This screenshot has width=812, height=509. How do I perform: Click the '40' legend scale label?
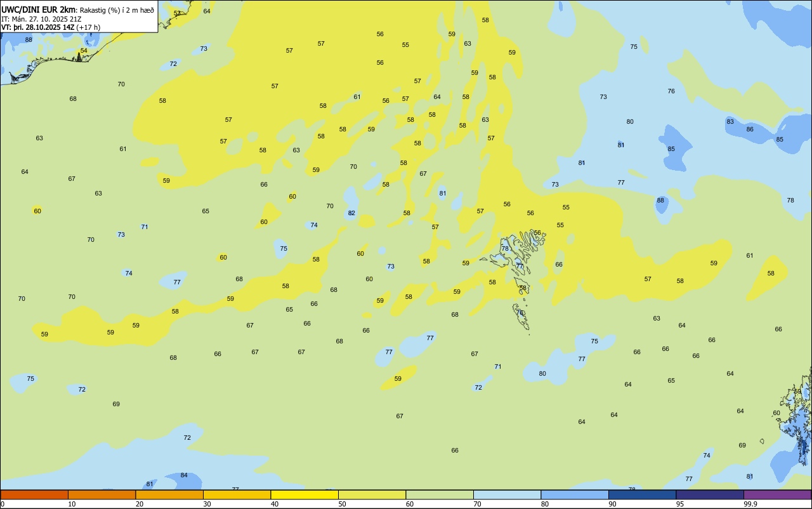[274, 504]
